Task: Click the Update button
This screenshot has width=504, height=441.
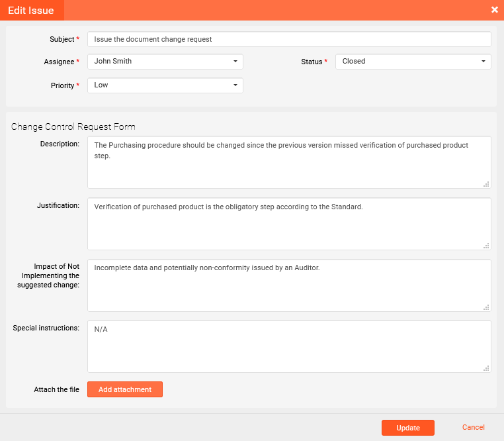Action: [407, 428]
